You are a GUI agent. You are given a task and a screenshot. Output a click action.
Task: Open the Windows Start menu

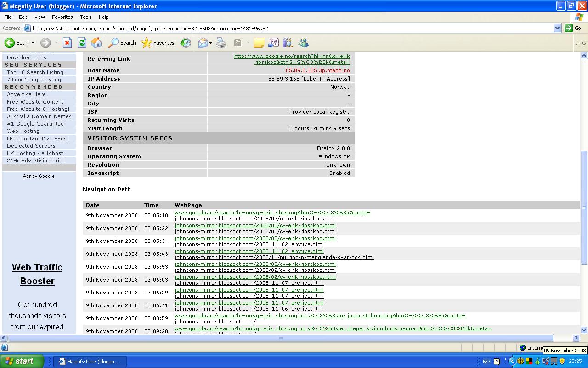[x=22, y=361]
